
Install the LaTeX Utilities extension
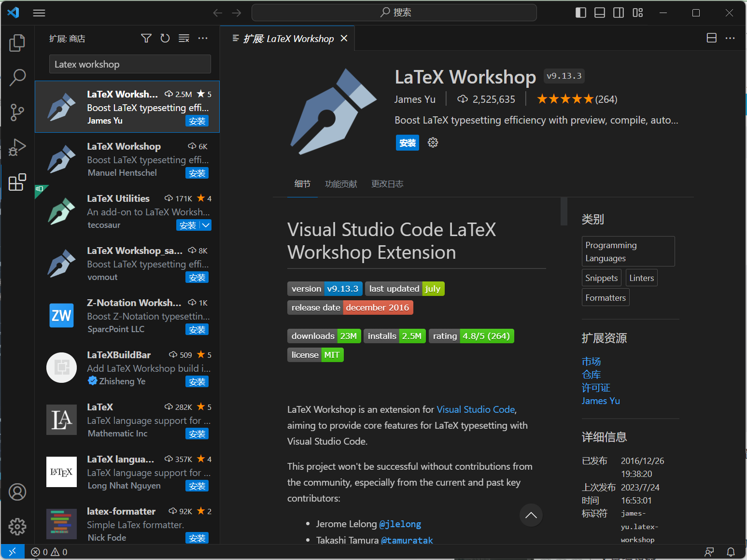tap(188, 225)
